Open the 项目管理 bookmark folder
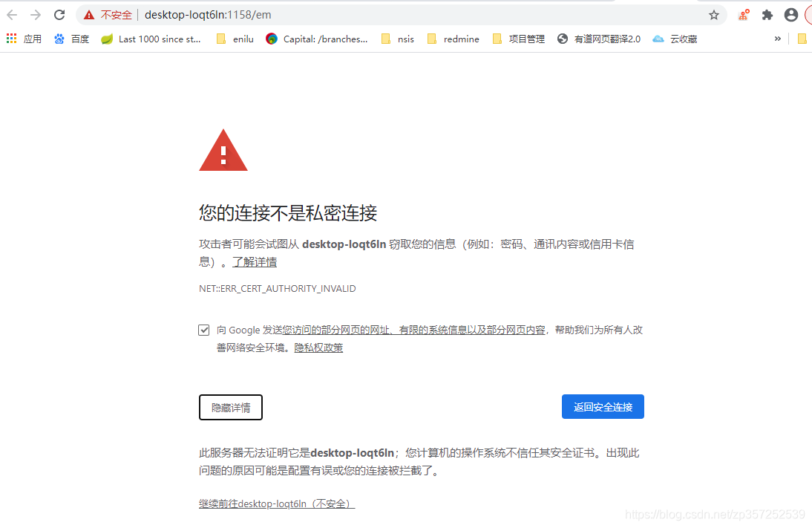812x528 pixels. pos(518,39)
